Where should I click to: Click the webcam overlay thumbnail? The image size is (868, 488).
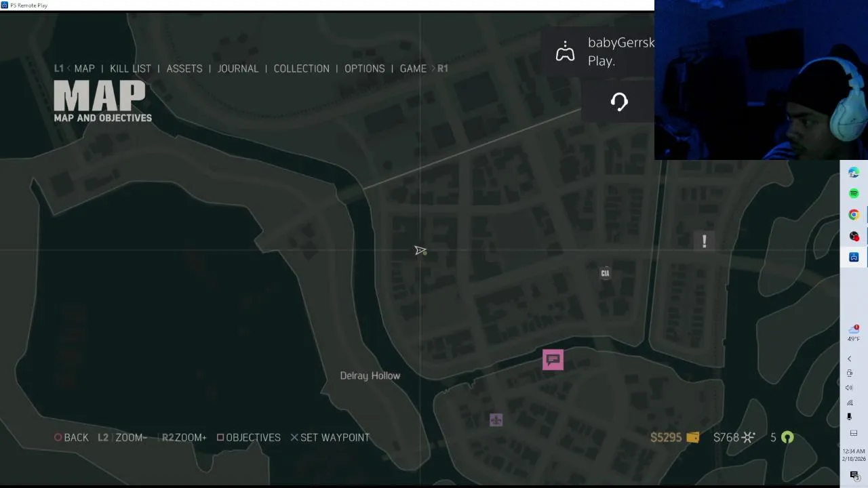(761, 80)
